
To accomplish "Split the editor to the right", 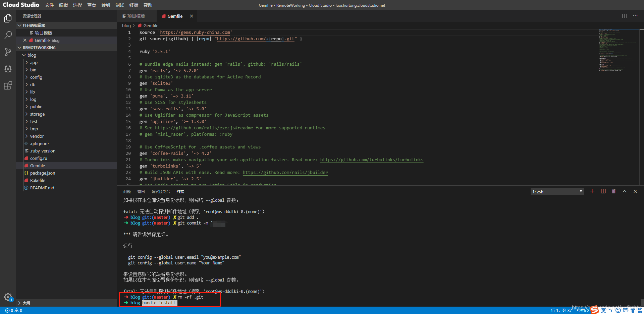I will pos(625,16).
